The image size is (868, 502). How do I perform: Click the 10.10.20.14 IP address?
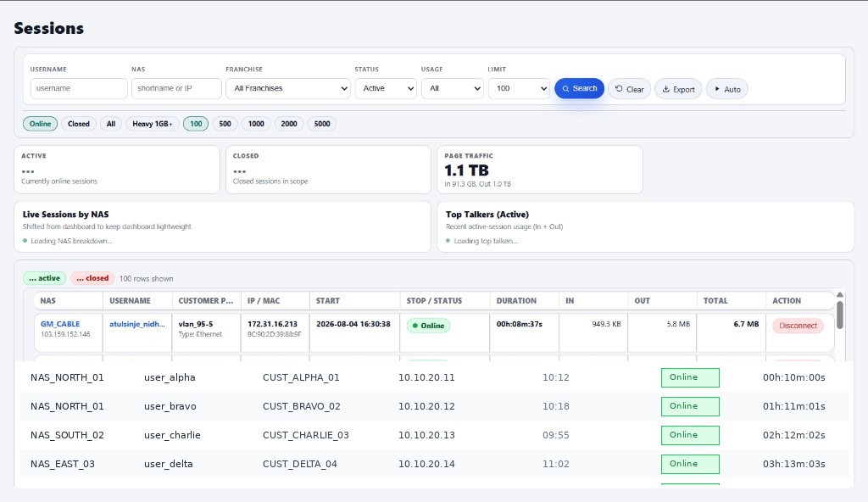click(x=426, y=464)
